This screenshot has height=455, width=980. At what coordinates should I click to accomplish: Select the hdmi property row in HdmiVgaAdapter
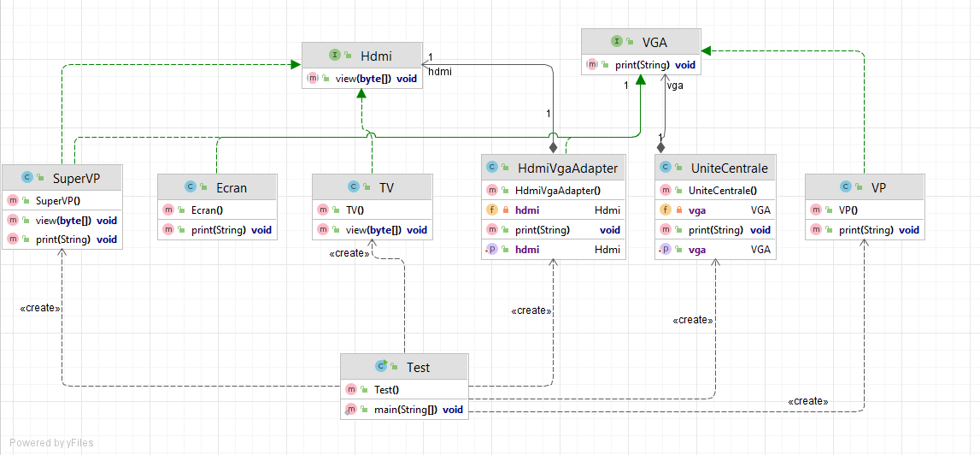pos(554,250)
